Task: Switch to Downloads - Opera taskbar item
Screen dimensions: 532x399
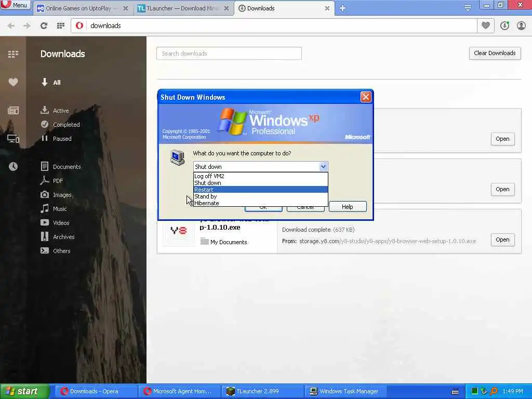Action: pyautogui.click(x=95, y=391)
